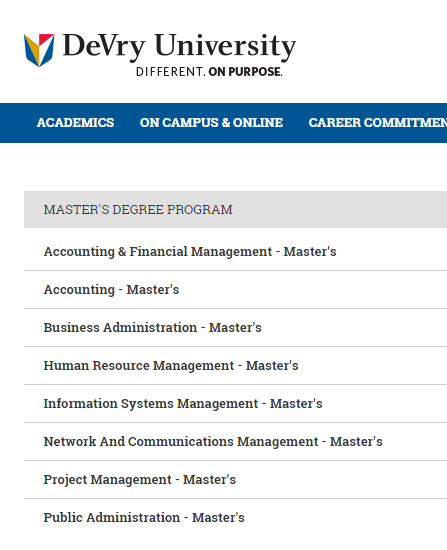Click the Master's Degree Program header
Screen dimensions: 447x550
click(x=235, y=209)
